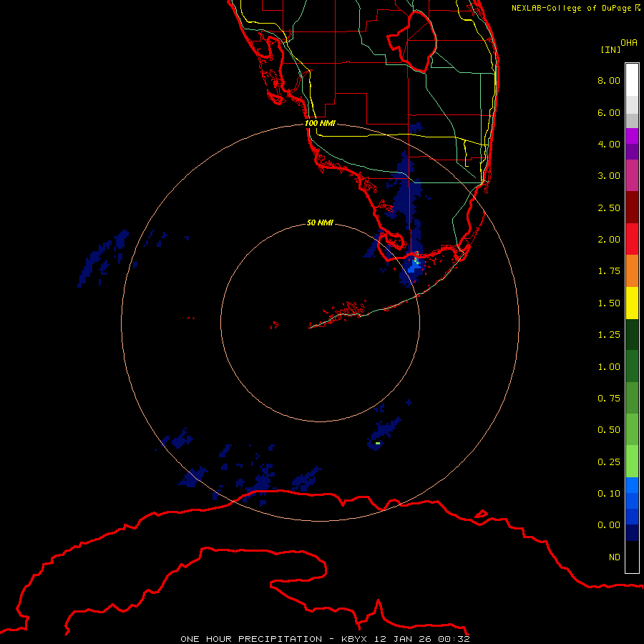
Task: Click the One Hour Precipitation KBYX caption
Action: click(325, 639)
